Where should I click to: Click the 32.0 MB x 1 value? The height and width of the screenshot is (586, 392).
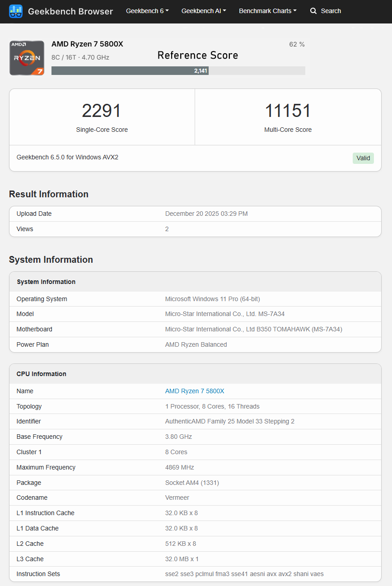(x=182, y=559)
